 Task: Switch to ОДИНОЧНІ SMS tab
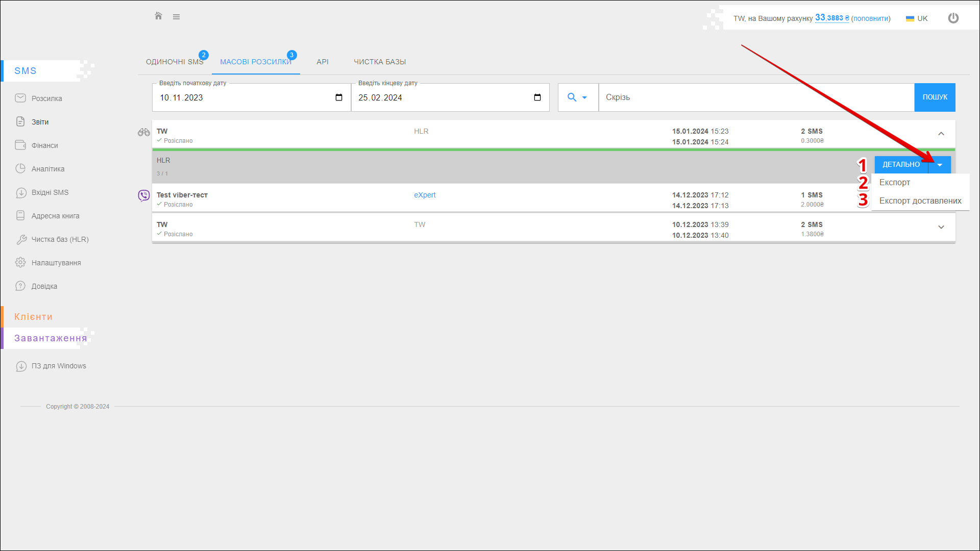point(175,62)
